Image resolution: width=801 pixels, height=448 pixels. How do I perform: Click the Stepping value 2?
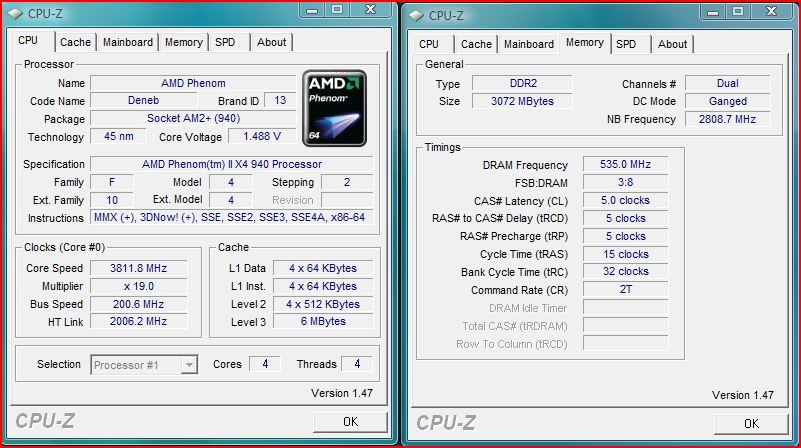(347, 182)
